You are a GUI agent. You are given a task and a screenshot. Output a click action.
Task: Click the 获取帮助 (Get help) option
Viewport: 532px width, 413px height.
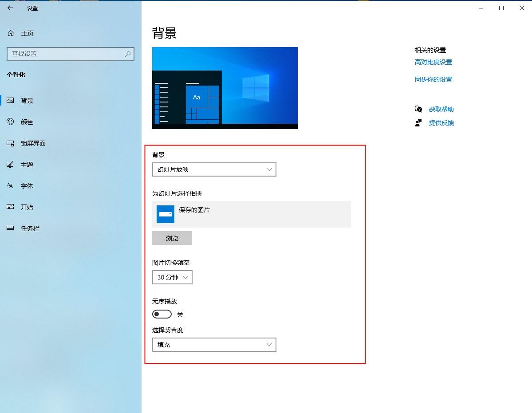pos(441,109)
